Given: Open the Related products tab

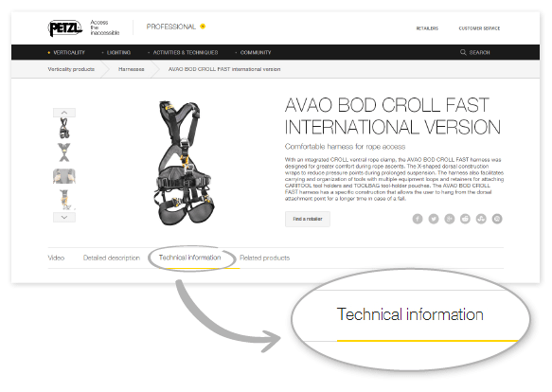Looking at the screenshot, I should coord(264,258).
